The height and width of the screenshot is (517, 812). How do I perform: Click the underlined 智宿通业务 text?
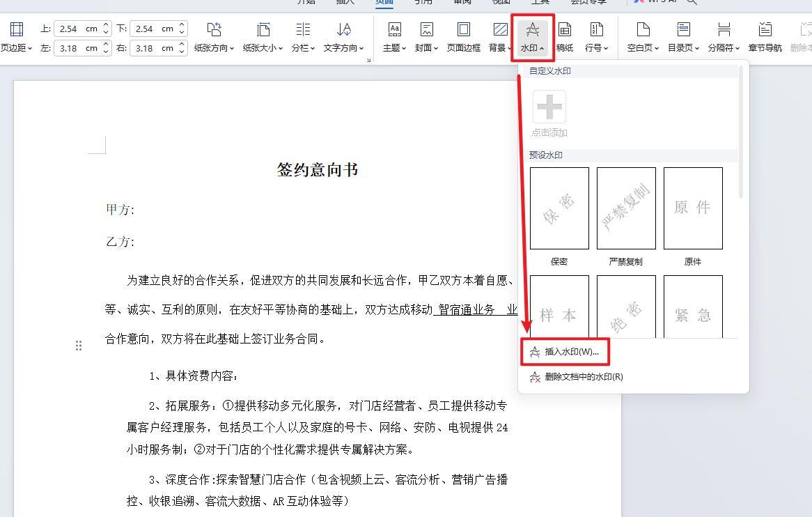tap(467, 310)
